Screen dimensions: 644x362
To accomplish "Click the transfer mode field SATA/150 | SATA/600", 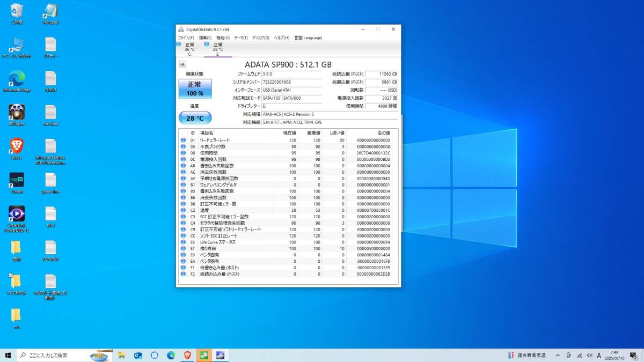I will (x=291, y=98).
